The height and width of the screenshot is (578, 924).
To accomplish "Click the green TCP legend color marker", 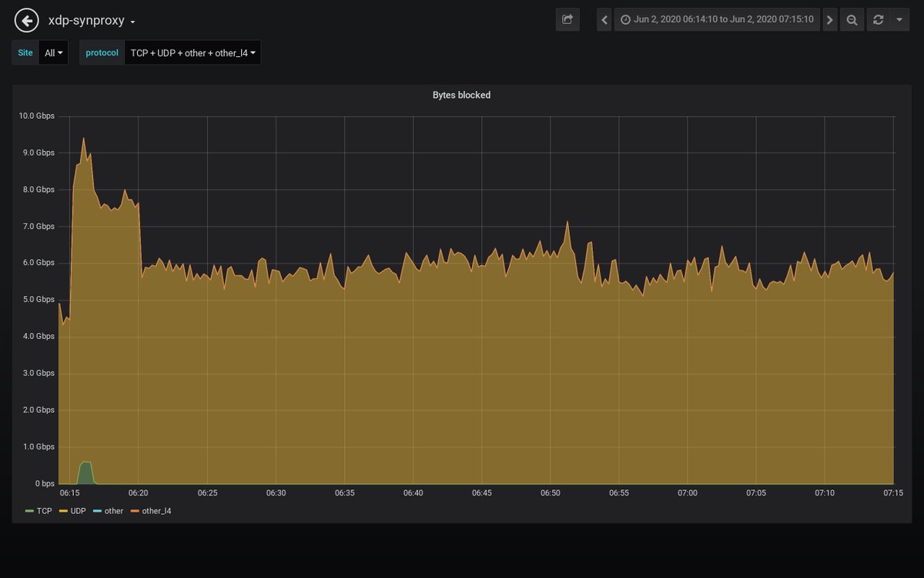I will (x=29, y=510).
